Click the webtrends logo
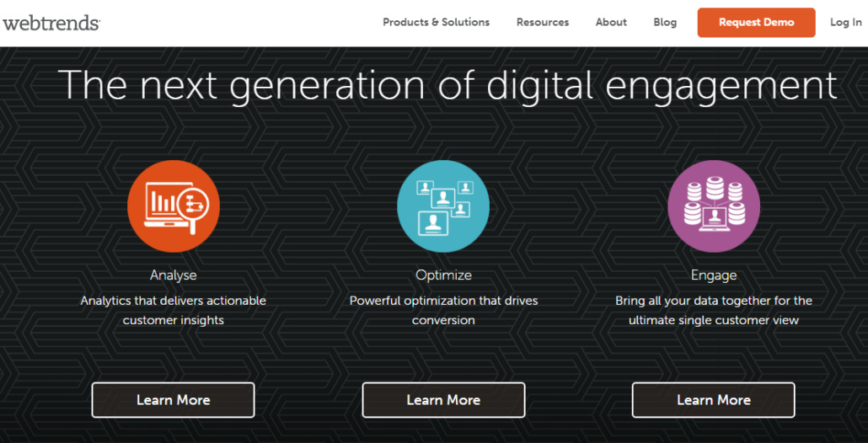Image resolution: width=868 pixels, height=443 pixels. 51,24
